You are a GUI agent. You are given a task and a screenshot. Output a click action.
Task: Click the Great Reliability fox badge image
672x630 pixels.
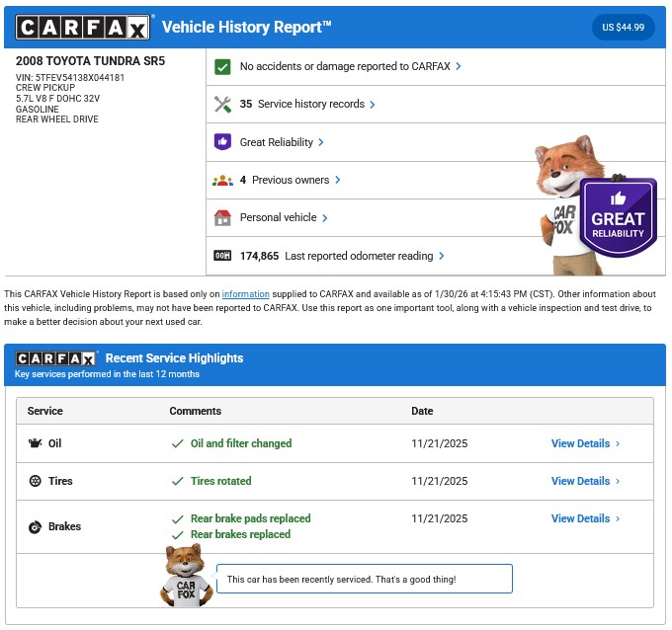[x=595, y=204]
